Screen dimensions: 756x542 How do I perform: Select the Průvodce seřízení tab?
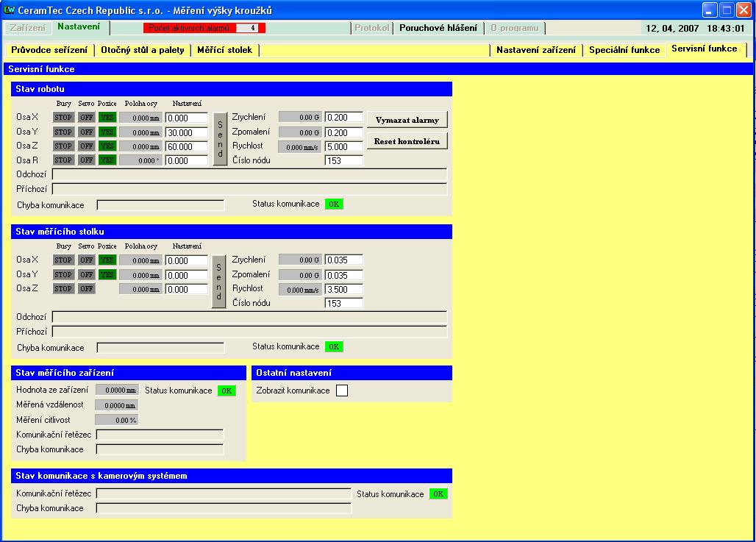[x=49, y=50]
